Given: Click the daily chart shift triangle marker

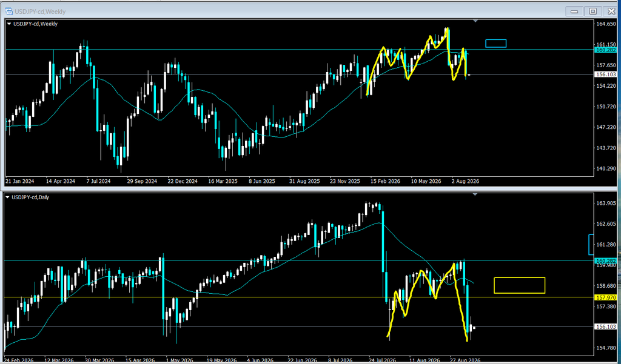Looking at the screenshot, I should click(x=475, y=194).
